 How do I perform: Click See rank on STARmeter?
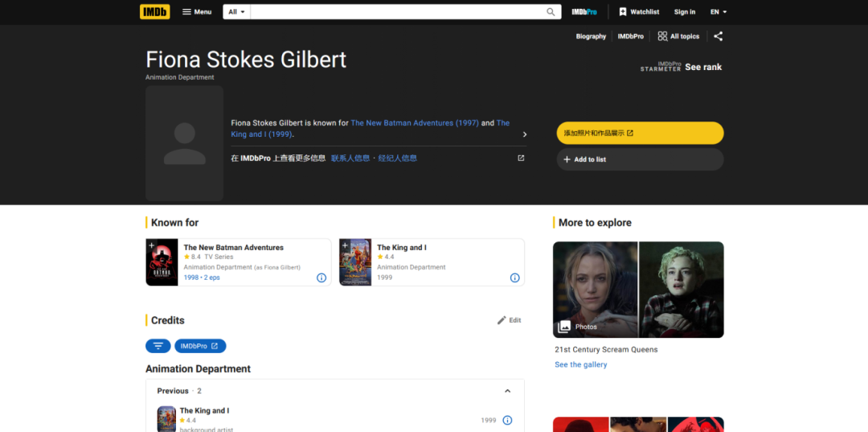click(x=703, y=67)
